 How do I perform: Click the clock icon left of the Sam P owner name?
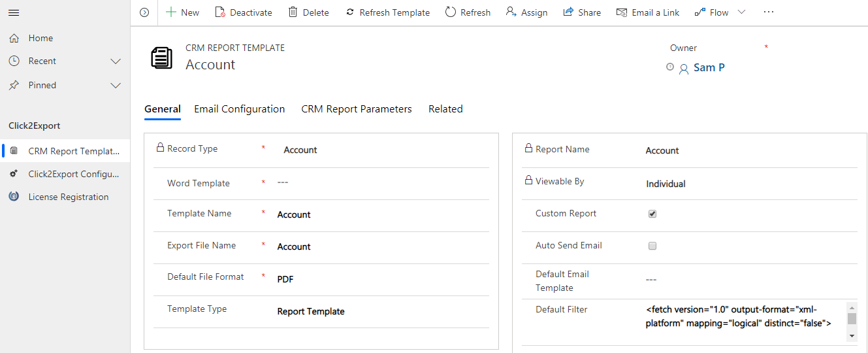click(670, 67)
